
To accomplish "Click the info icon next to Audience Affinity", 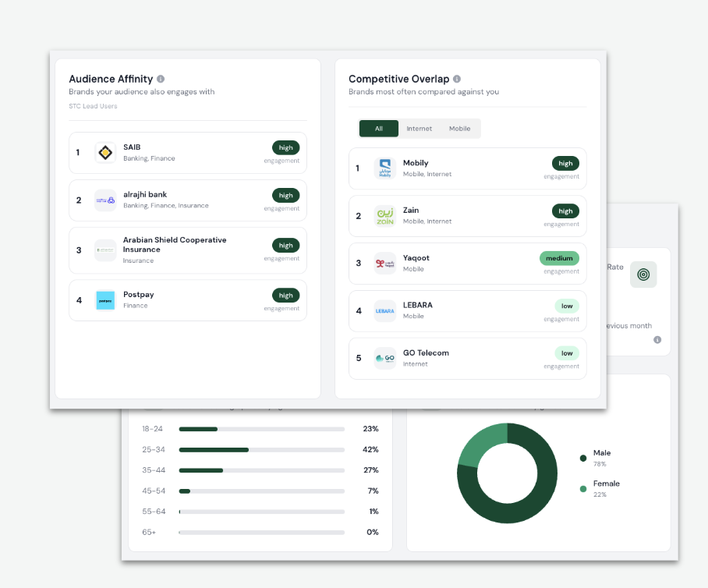I will [161, 79].
